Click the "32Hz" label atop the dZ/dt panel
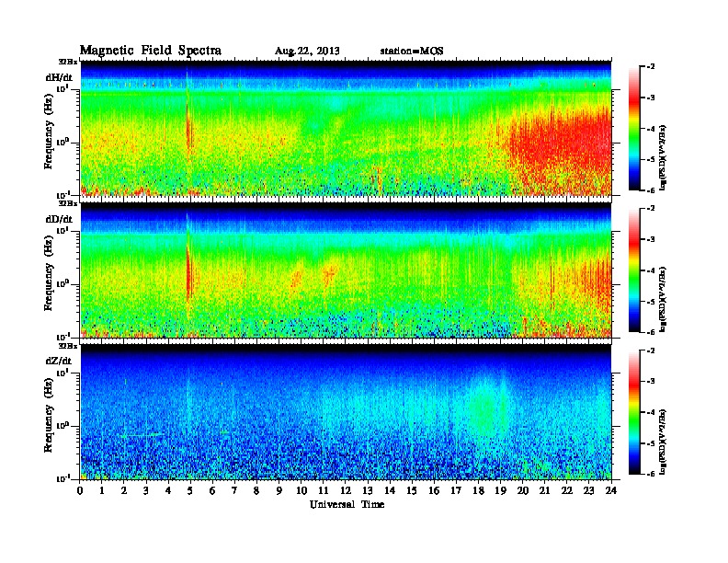728x563 pixels. pos(68,346)
